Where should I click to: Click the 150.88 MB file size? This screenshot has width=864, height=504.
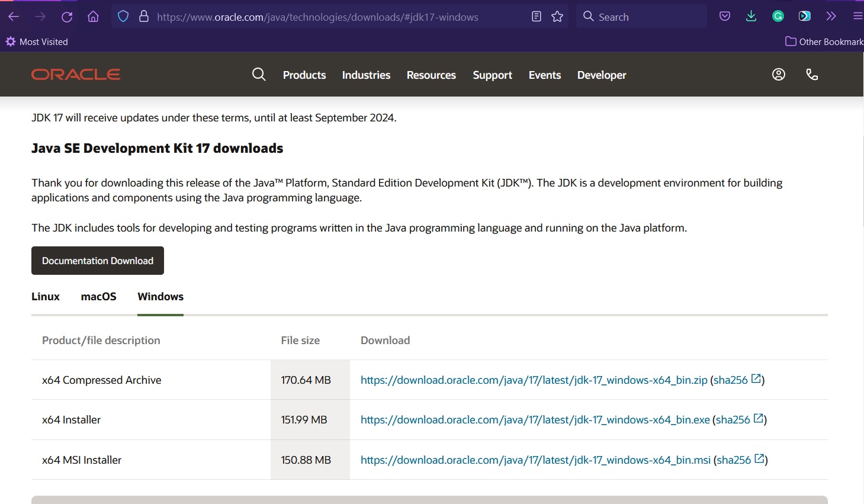click(306, 460)
